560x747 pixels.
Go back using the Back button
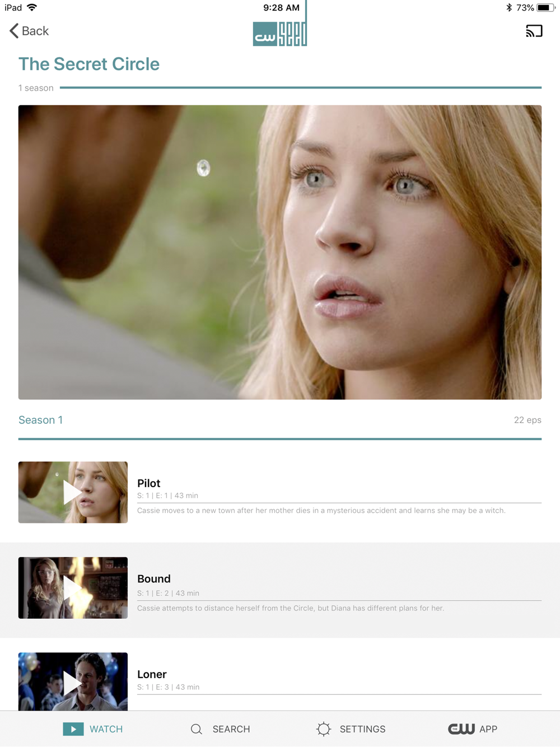[29, 31]
